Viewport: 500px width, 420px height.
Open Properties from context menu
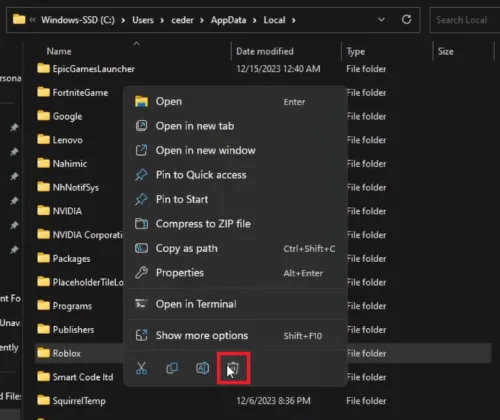coord(235,273)
